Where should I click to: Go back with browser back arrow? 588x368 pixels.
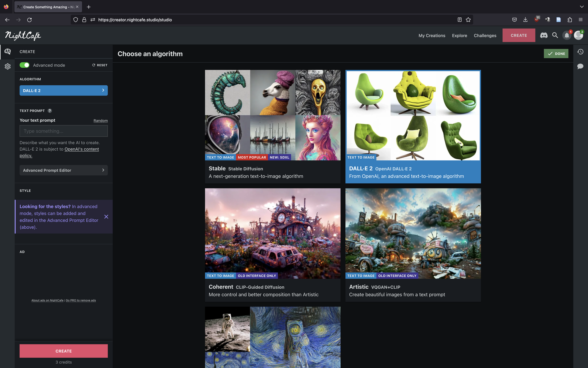(x=7, y=20)
